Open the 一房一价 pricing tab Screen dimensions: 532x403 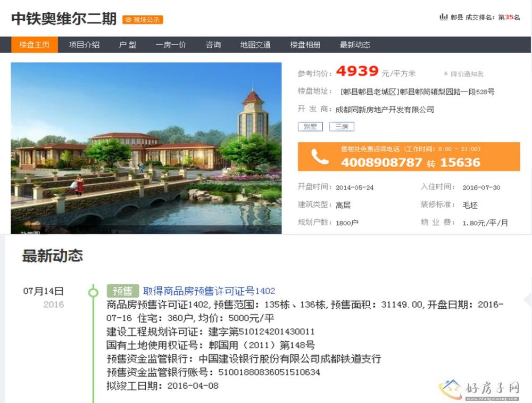click(x=171, y=45)
